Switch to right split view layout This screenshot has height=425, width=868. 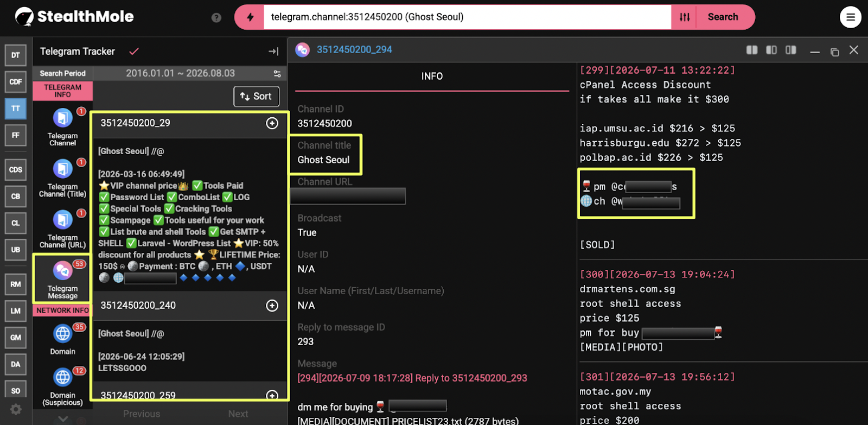point(791,50)
